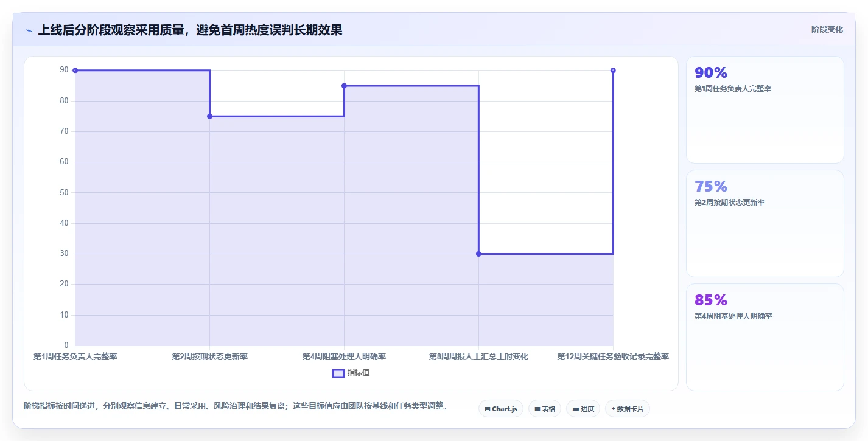
Task: Select the 表格 chip
Action: 545,409
